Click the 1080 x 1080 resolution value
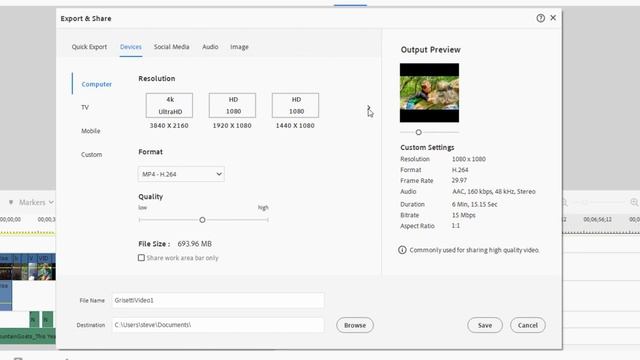Viewport: 640px width, 360px height. coord(469,159)
